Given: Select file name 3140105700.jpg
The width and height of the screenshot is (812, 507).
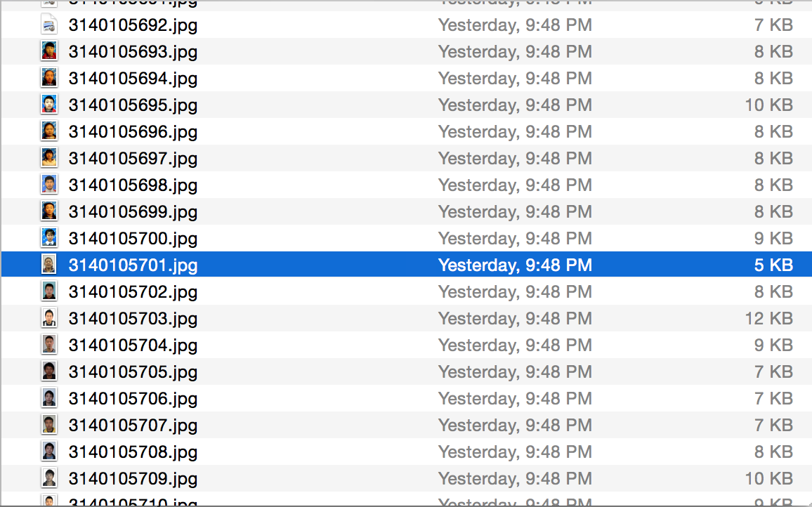Looking at the screenshot, I should coord(133,239).
